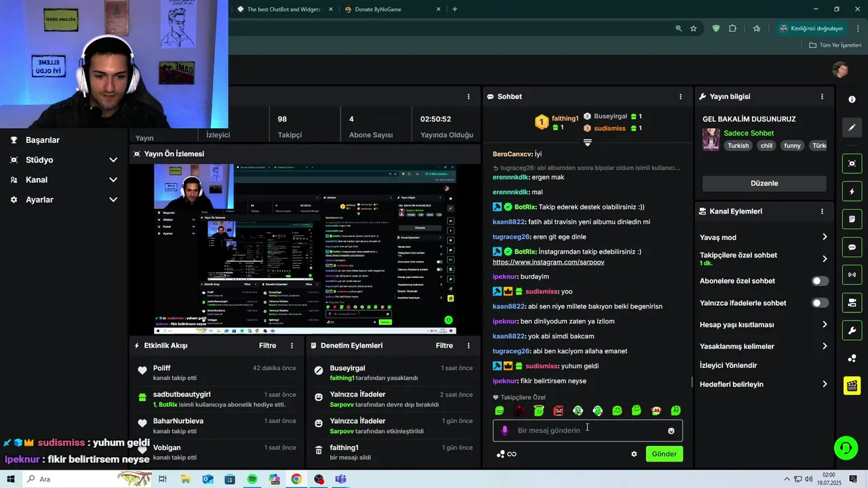Image resolution: width=868 pixels, height=488 pixels.
Task: Open Tüm Yer İşaretleri bookmarks folder
Action: 835,45
